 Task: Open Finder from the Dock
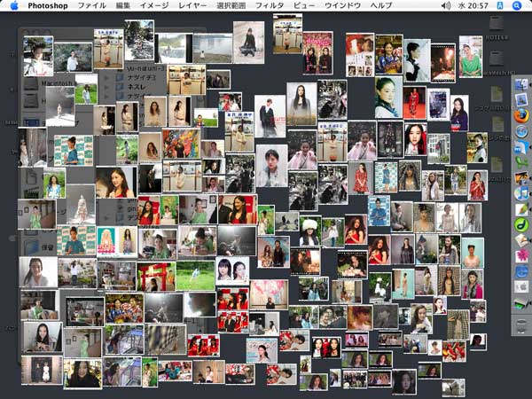click(x=521, y=84)
